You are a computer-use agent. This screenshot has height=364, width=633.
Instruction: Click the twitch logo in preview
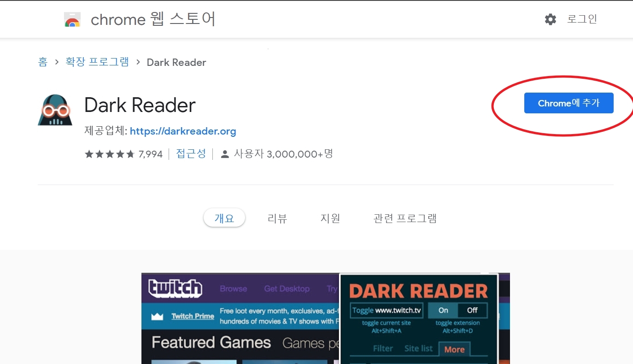coord(175,288)
